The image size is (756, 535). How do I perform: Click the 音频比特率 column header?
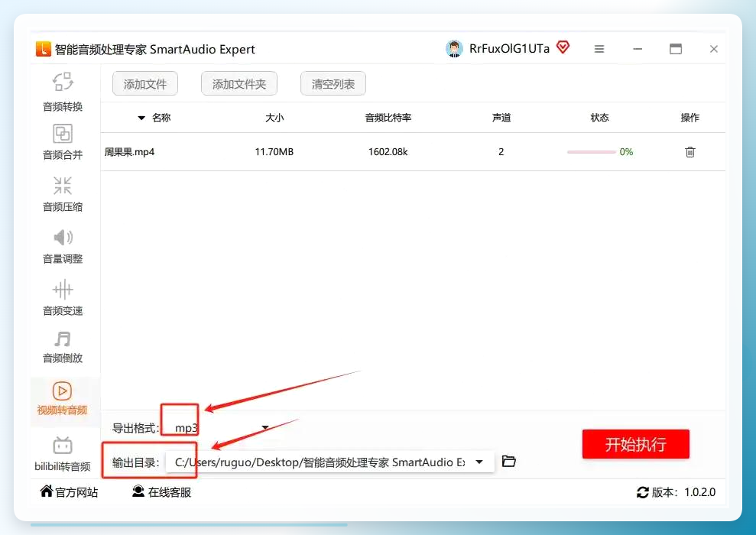(x=388, y=118)
